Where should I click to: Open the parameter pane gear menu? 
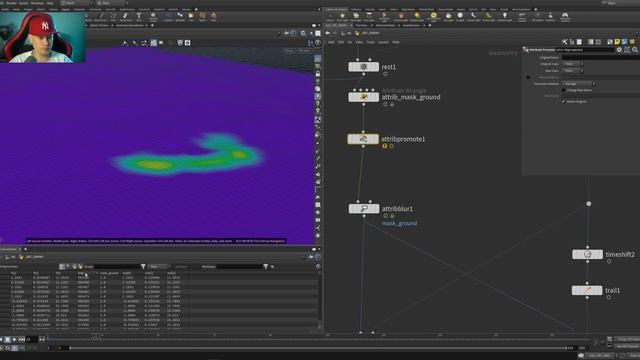619,50
